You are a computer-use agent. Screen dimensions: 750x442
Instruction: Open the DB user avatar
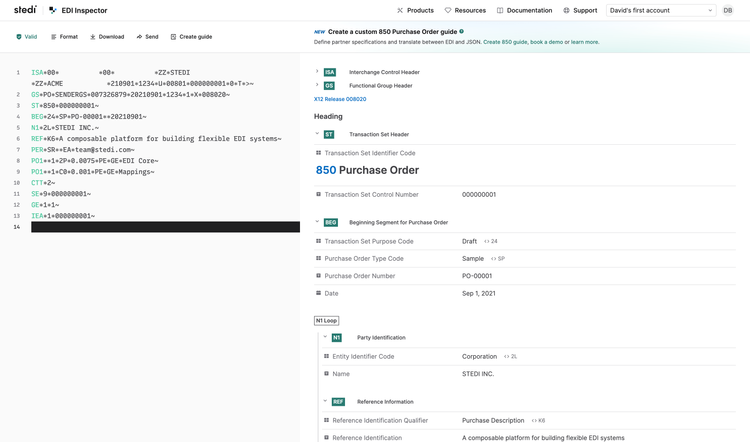(x=728, y=10)
